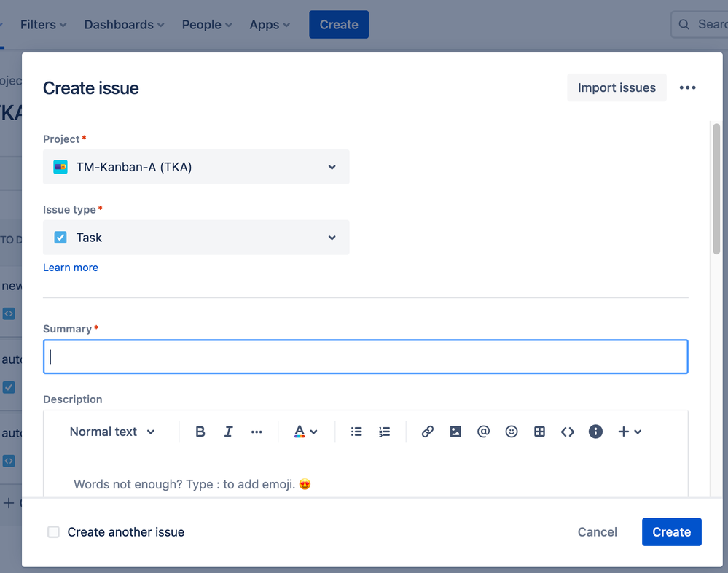Open the Filters menu
Image resolution: width=728 pixels, height=573 pixels.
point(43,25)
